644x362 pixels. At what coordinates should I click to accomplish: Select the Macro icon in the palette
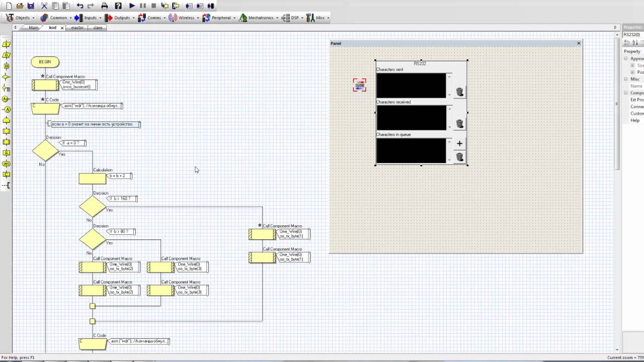7,131
